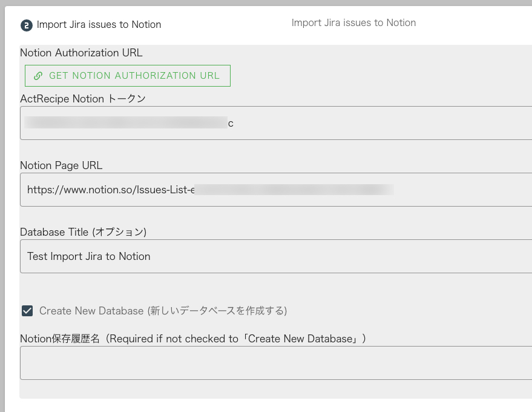The image size is (532, 412).
Task: Select the step title Import Jira issues to Notion
Action: coord(99,25)
